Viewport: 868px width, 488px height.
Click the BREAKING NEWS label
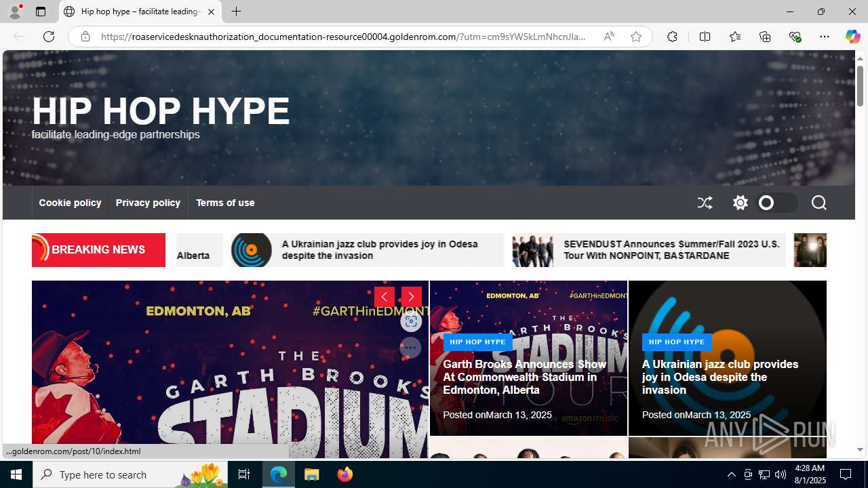[x=98, y=249]
